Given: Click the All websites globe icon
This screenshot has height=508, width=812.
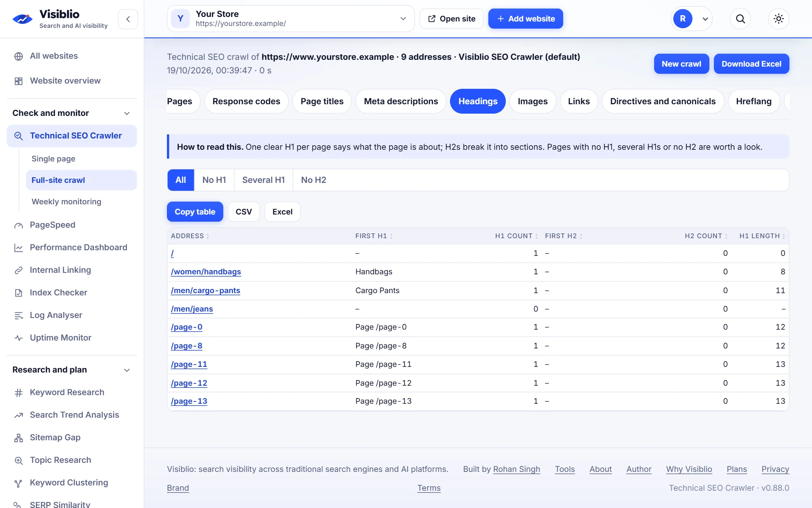Looking at the screenshot, I should coord(18,56).
